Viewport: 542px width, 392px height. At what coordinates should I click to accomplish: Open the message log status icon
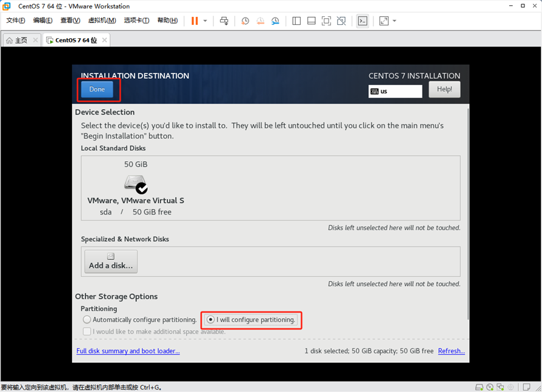[x=526, y=387]
